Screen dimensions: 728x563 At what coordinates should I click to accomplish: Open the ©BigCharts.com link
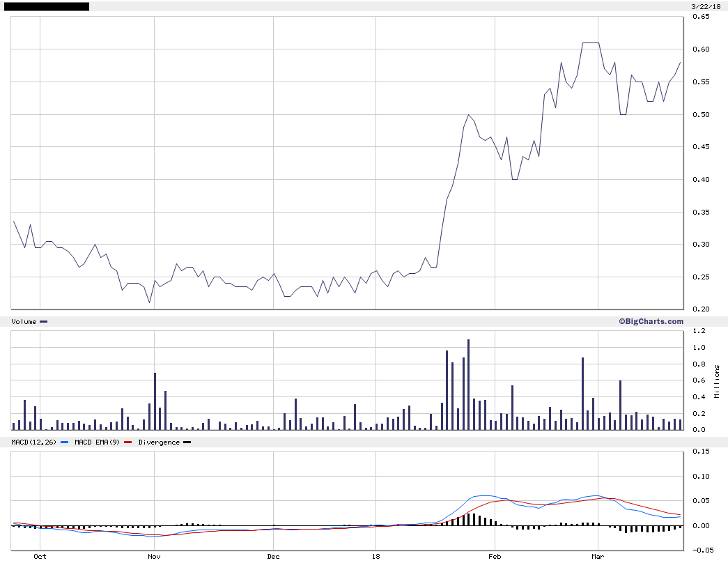tap(651, 321)
